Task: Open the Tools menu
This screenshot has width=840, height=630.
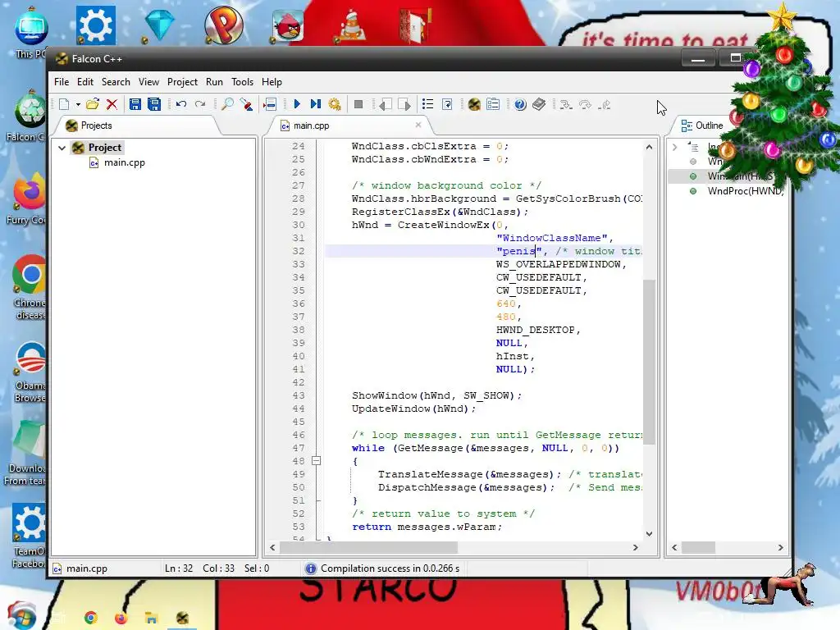Action: click(242, 82)
